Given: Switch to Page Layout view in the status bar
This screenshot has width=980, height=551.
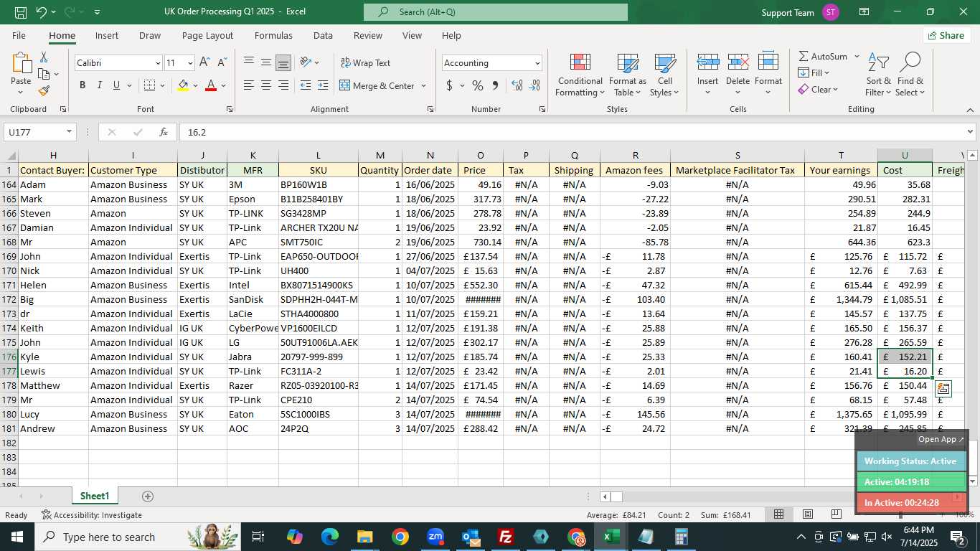Looking at the screenshot, I should (808, 514).
